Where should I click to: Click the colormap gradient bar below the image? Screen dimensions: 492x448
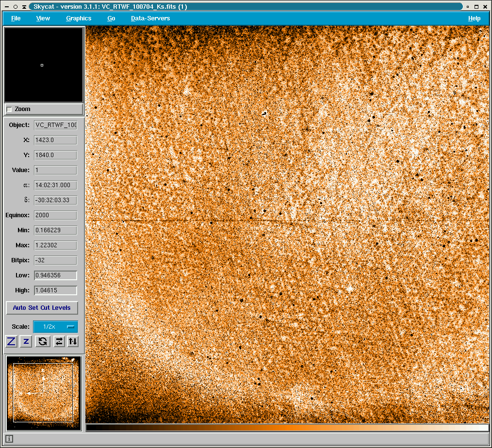287,428
